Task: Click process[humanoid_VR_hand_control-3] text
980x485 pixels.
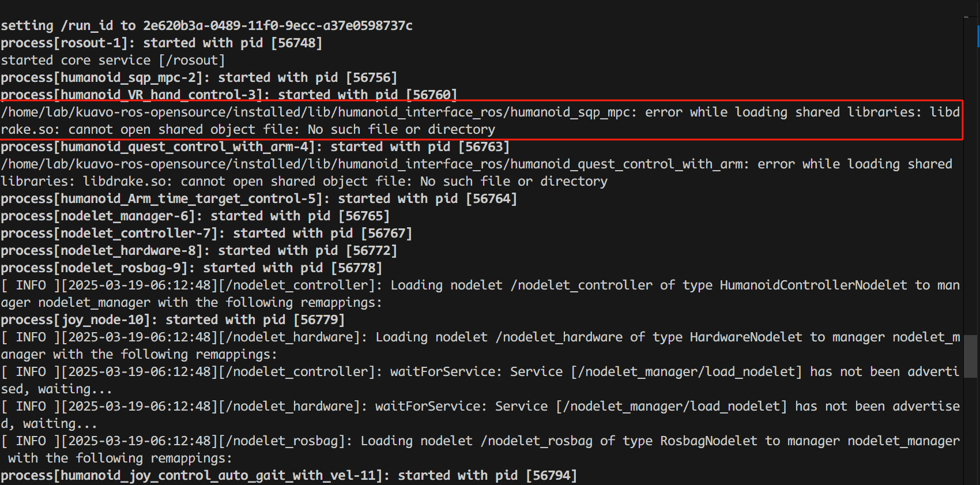Action: (131, 95)
